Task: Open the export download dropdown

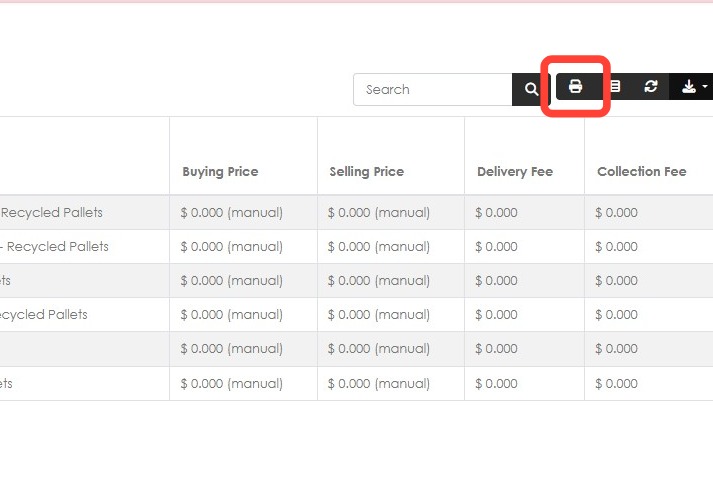Action: coord(692,86)
